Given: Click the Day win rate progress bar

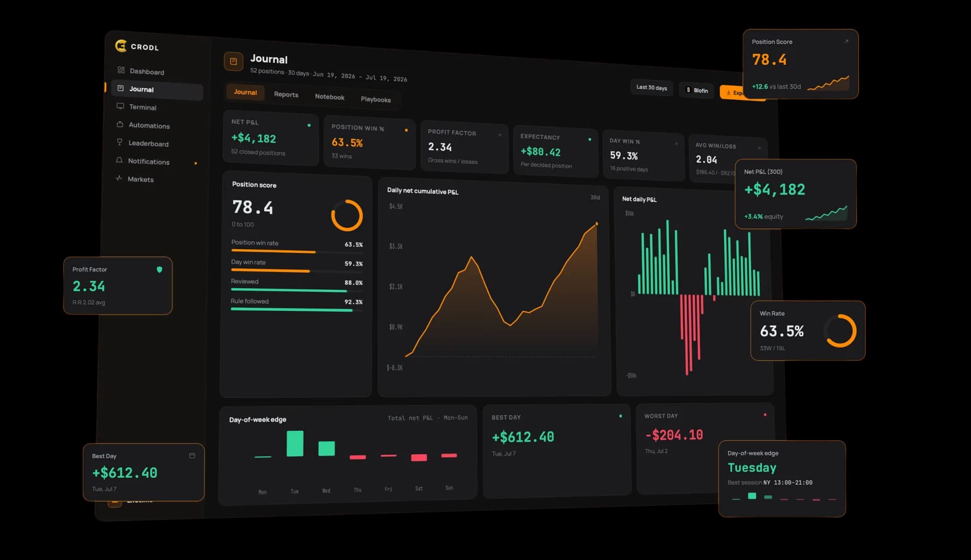Looking at the screenshot, I should point(297,271).
